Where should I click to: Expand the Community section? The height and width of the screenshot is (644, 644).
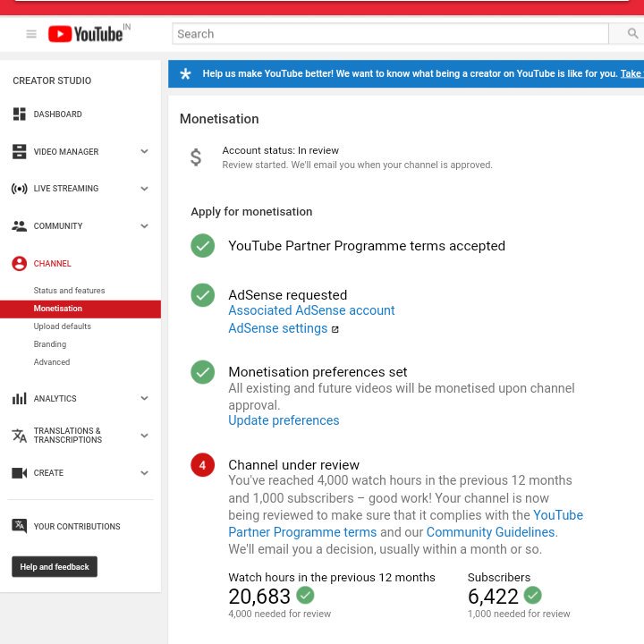pyautogui.click(x=144, y=226)
